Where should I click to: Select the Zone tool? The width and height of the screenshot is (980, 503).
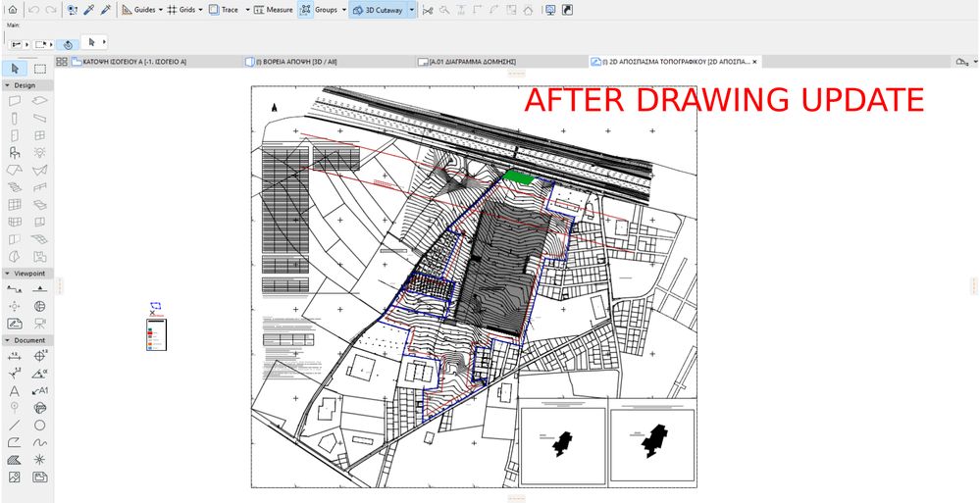[40, 256]
